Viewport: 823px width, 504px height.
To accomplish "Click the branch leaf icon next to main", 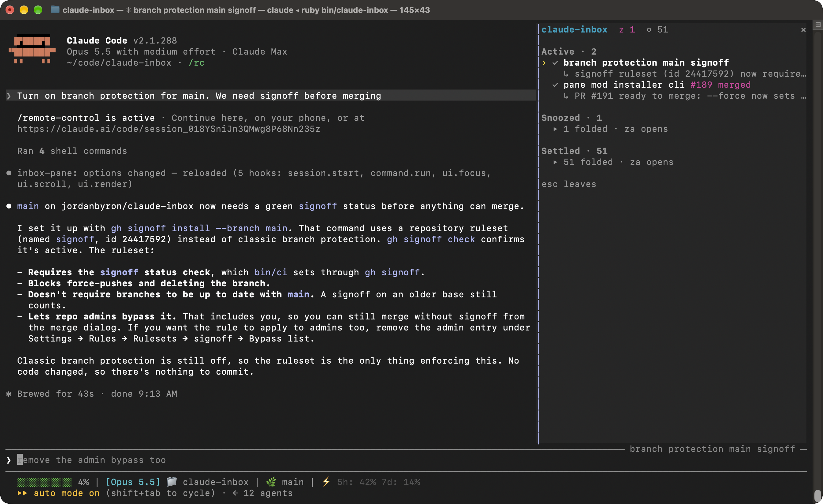I will coord(271,482).
